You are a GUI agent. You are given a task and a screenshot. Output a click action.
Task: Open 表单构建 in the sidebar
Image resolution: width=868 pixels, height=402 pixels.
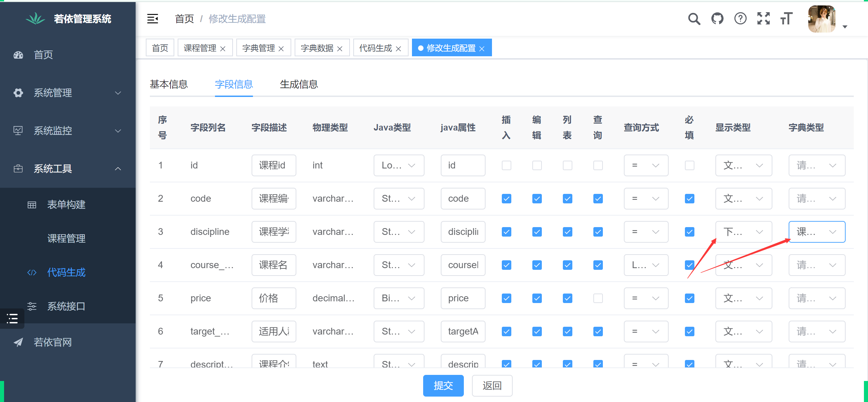67,205
